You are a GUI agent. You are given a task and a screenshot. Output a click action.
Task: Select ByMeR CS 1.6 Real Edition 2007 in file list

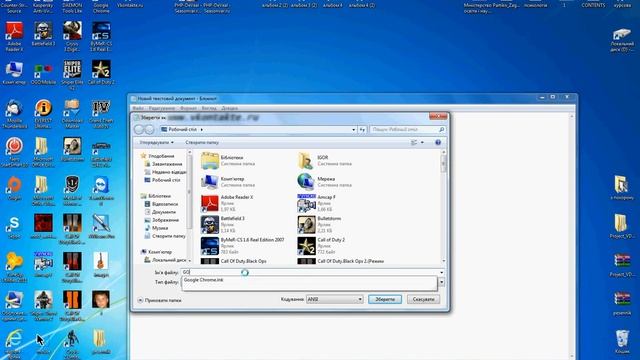point(242,246)
